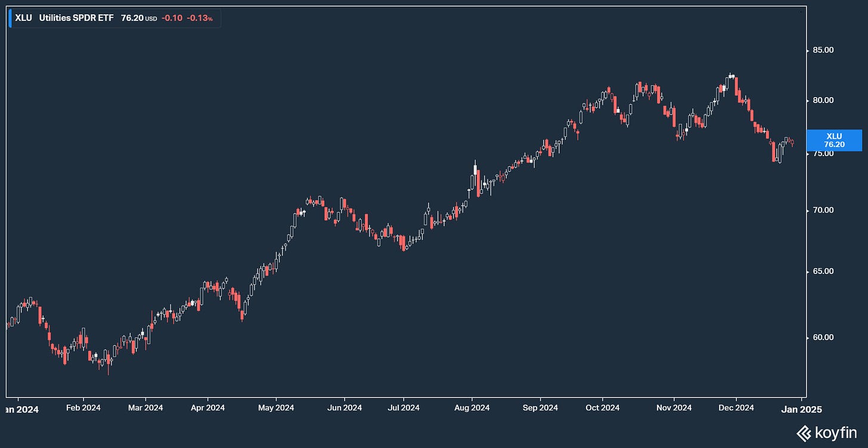
Task: Click the Aug 2024 date axis label
Action: (x=472, y=408)
